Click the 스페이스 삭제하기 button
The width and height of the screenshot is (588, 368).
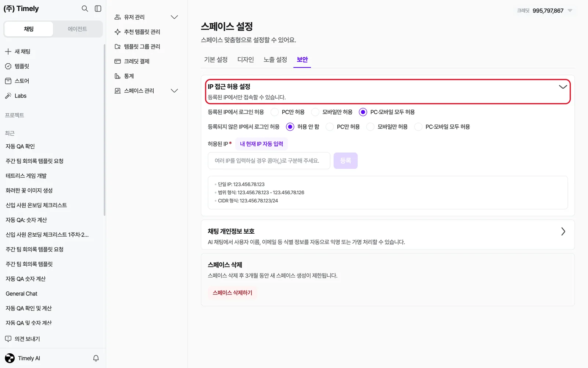pos(233,293)
